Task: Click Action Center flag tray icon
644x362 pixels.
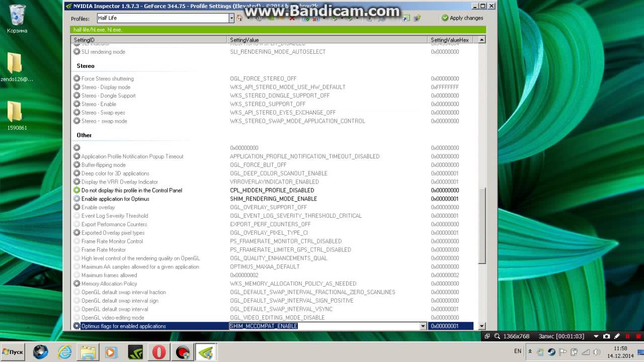Action: tap(563, 351)
